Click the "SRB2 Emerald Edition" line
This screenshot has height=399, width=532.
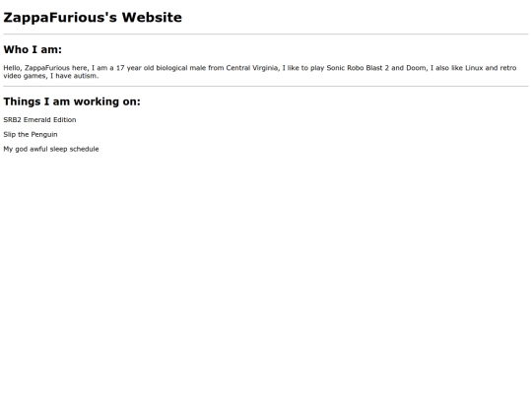(x=39, y=120)
